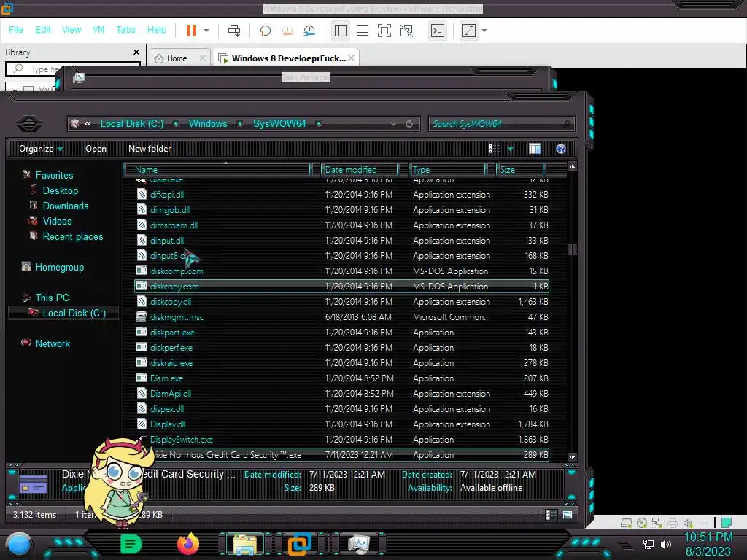
Task: Open the view options dropdown arrow
Action: (x=510, y=149)
